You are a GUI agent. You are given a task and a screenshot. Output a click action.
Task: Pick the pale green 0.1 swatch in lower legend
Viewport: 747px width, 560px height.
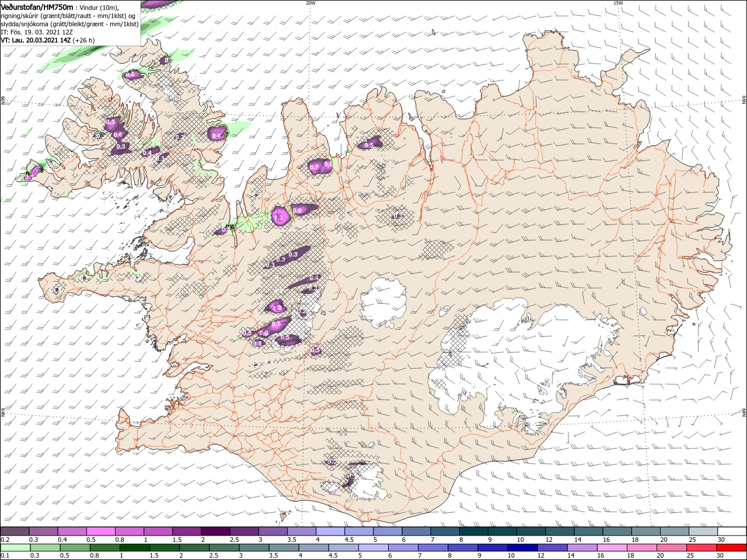[x=15, y=548]
